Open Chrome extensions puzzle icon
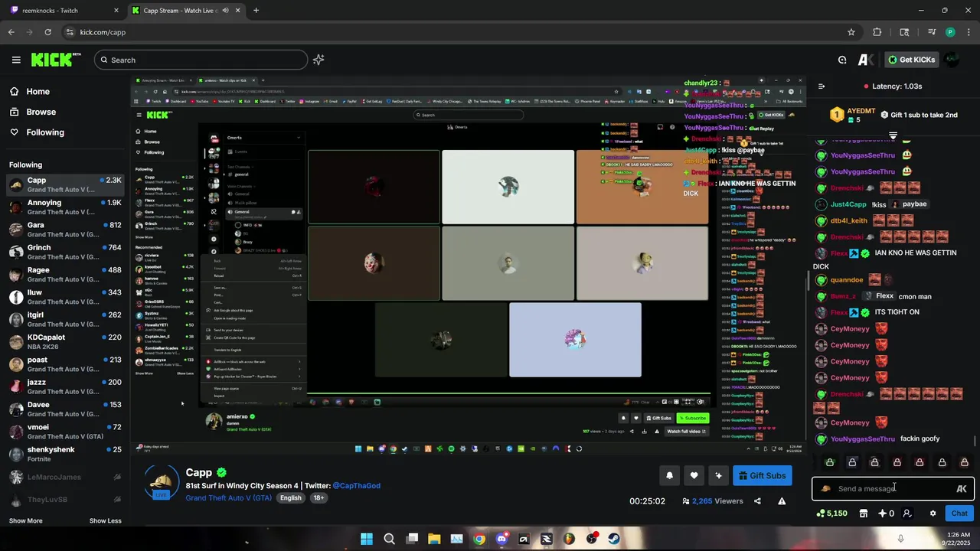Screen dimensions: 980x551 (877, 32)
